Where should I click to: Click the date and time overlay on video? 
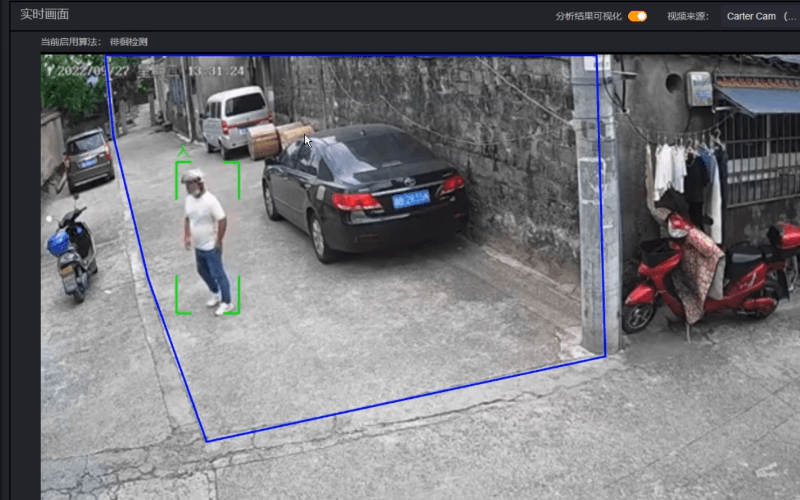point(150,71)
